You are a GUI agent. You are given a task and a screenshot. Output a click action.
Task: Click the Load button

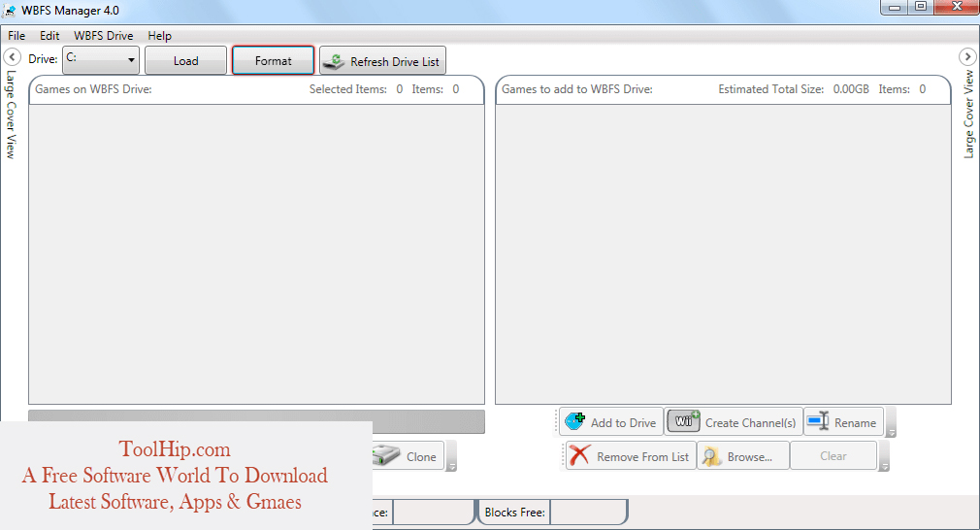pos(185,60)
